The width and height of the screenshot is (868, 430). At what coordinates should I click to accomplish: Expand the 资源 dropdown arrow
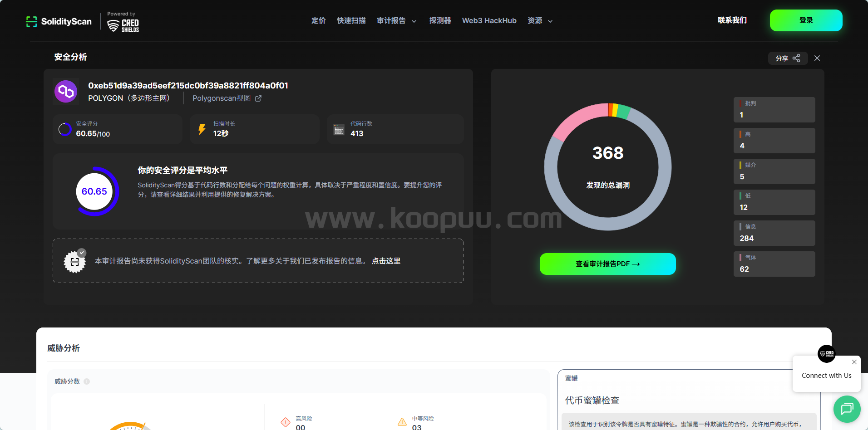point(550,21)
